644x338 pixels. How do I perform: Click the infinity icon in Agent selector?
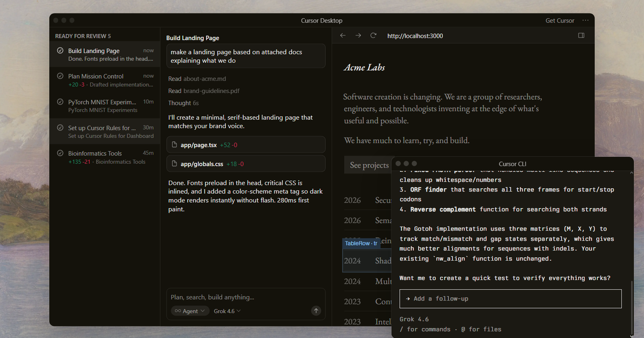click(x=178, y=311)
